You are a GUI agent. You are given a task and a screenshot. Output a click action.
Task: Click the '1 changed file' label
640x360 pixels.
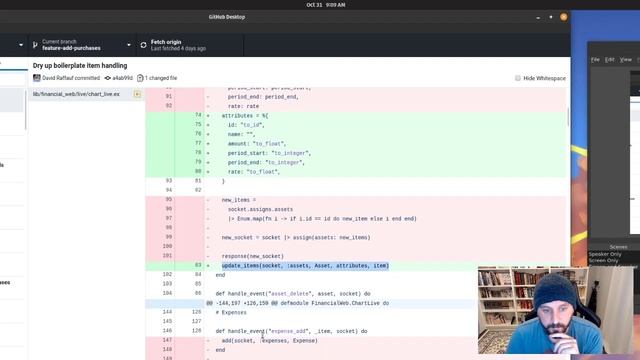161,78
